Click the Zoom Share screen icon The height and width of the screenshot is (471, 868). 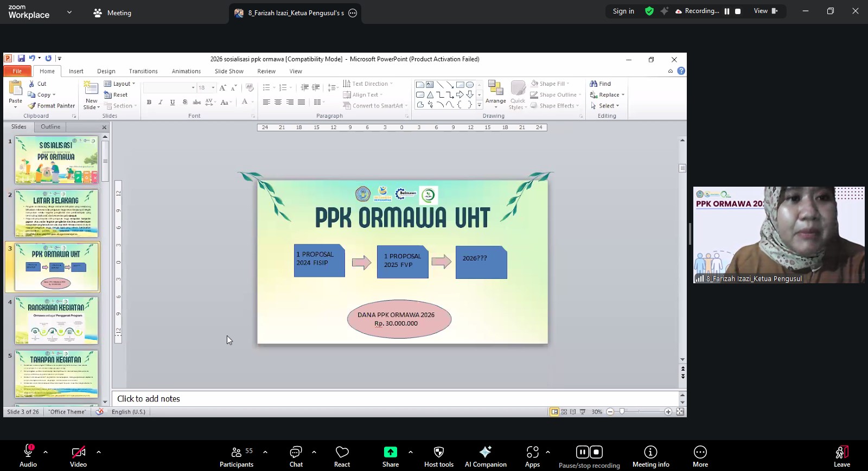click(x=390, y=453)
